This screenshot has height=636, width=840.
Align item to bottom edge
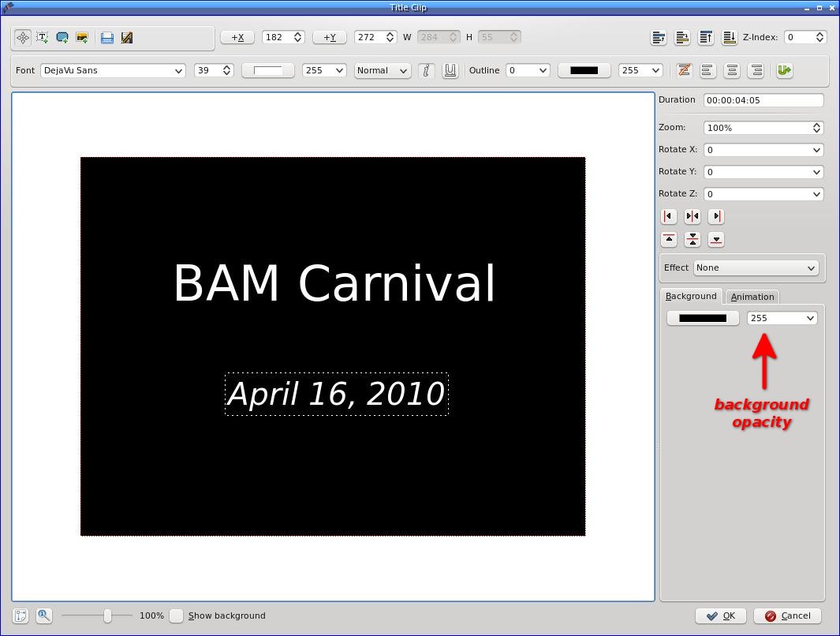[x=716, y=240]
